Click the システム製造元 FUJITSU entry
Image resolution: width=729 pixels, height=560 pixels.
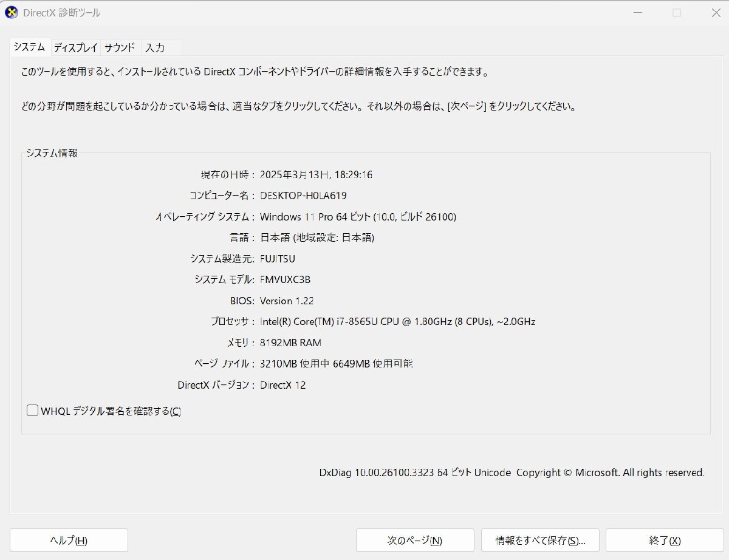click(x=278, y=258)
